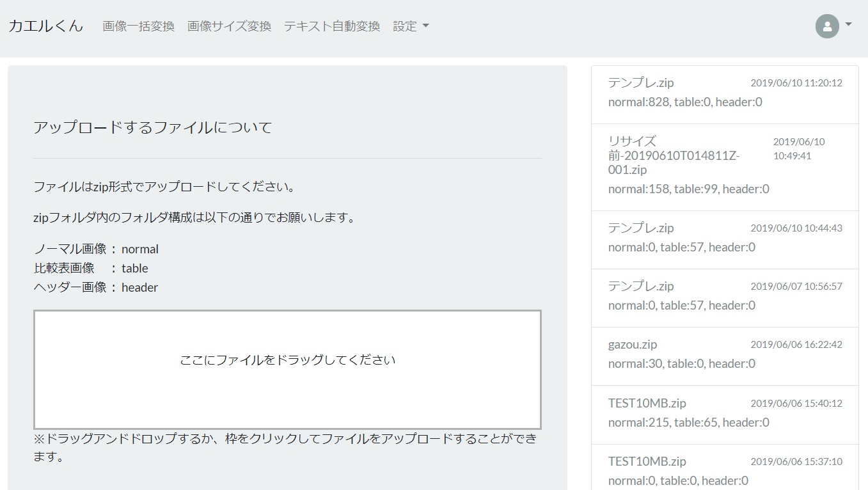868x490 pixels.
Task: Select テンプレ.zip uploaded at 10:44:43
Action: pos(640,228)
